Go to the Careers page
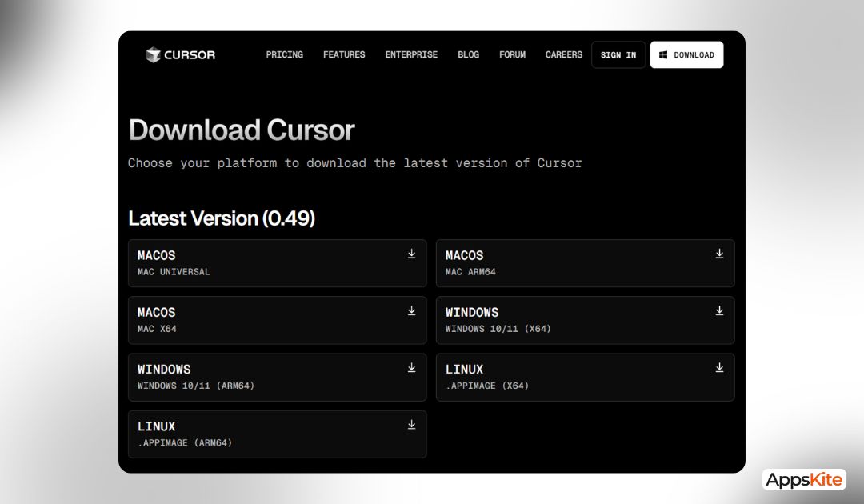864x504 pixels. point(564,54)
